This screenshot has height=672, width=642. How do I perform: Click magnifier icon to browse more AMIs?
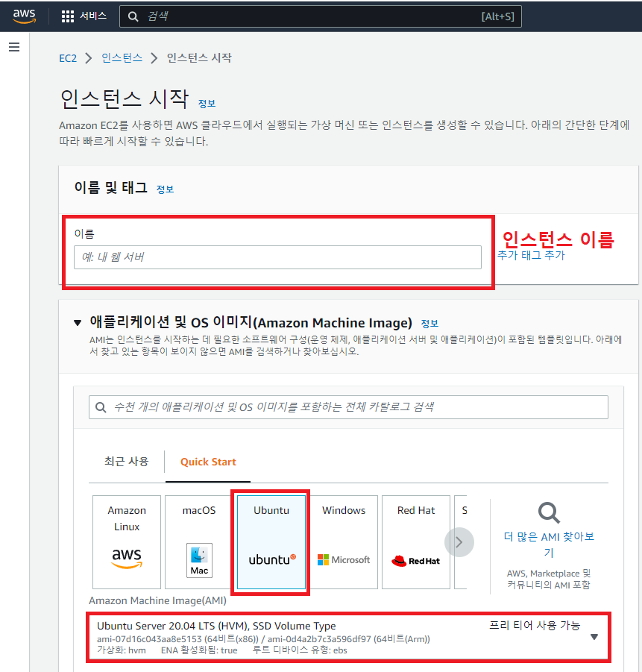(x=549, y=513)
